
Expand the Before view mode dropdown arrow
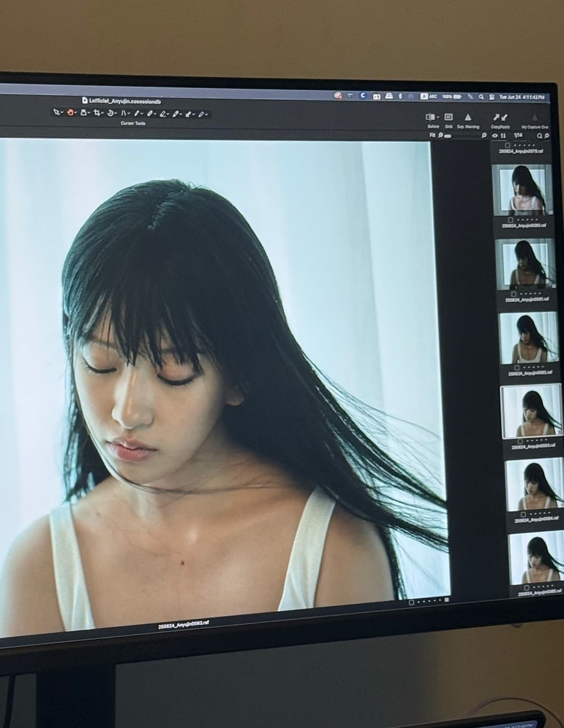point(438,117)
